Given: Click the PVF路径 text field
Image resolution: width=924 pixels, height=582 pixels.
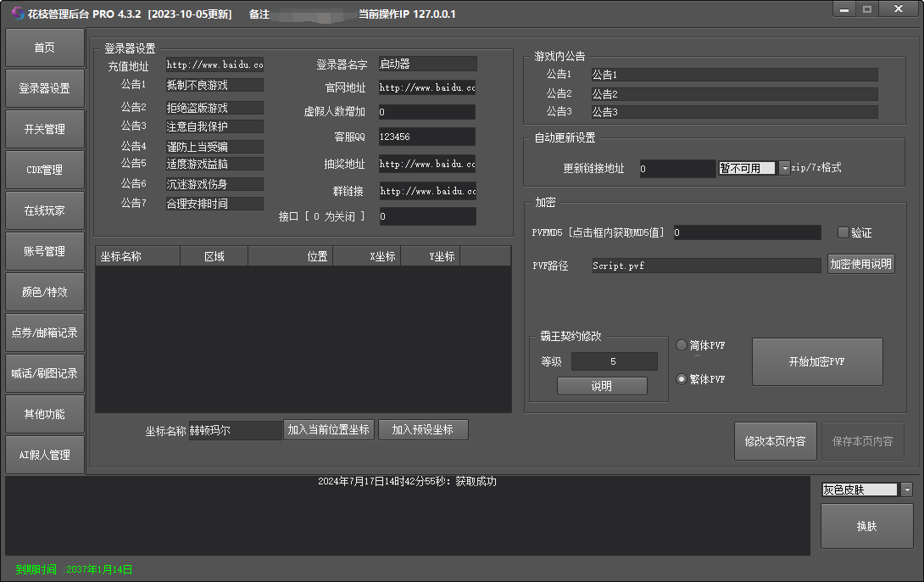Looking at the screenshot, I should 705,266.
